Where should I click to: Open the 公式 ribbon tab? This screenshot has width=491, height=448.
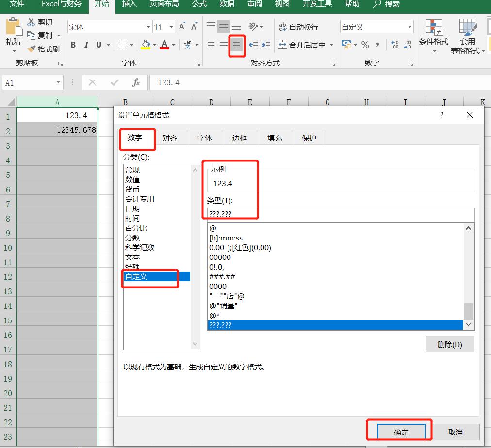[x=199, y=5]
